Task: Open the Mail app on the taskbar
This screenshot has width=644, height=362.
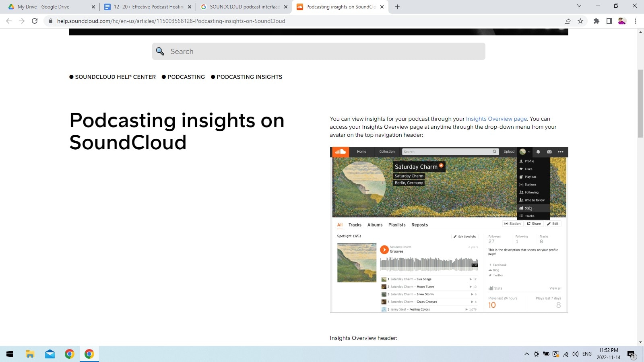Action: pos(50,354)
